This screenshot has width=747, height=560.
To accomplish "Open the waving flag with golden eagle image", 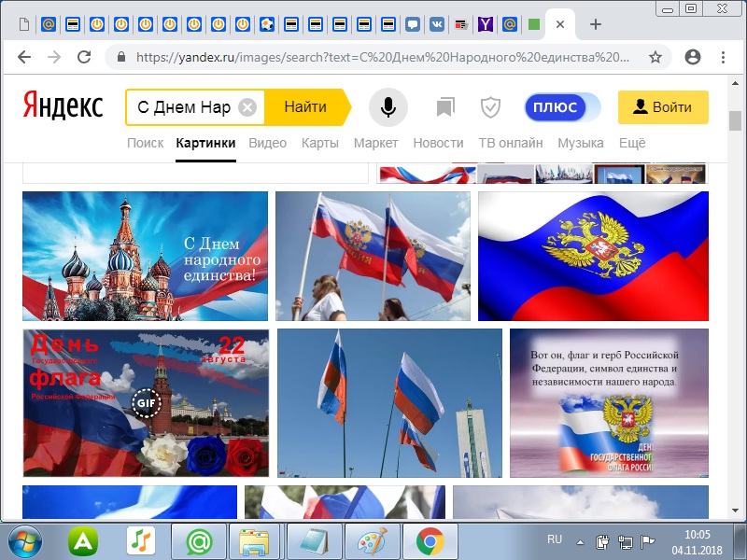I will point(593,256).
